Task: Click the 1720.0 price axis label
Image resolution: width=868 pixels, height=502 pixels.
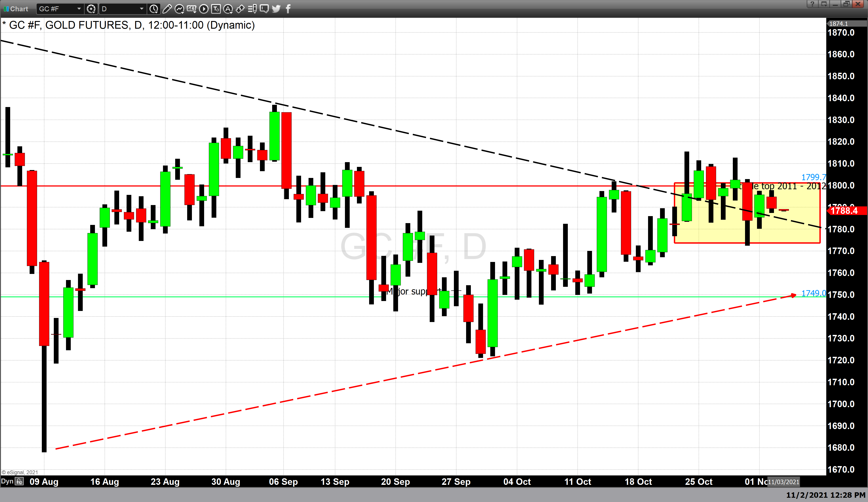Action: click(x=841, y=360)
